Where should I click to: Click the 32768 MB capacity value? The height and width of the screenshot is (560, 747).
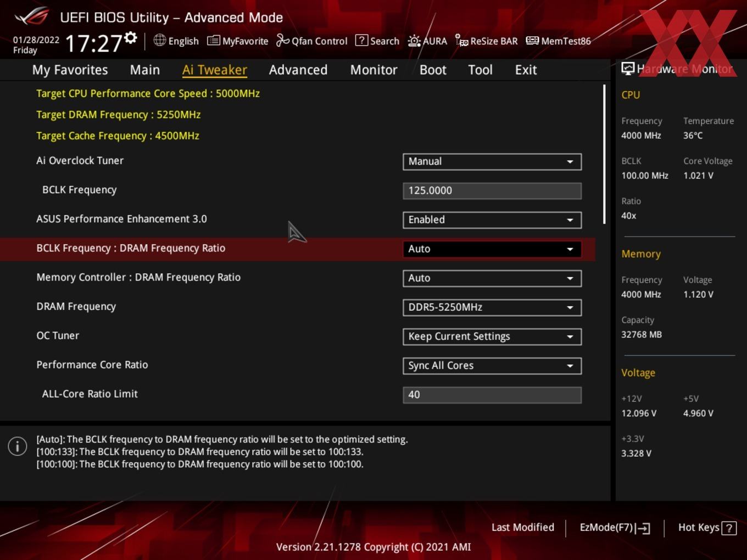[642, 334]
